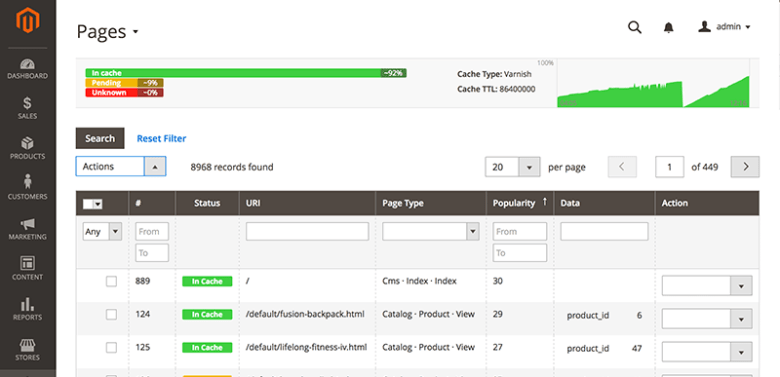Click the /default/fusion-backpack.html URI
780x377 pixels.
click(305, 314)
